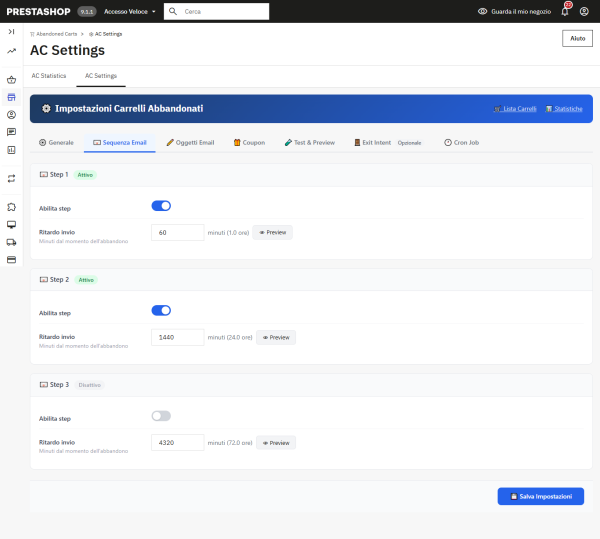Expand the collapsed sidebar menu
600x539 pixels.
tap(11, 32)
